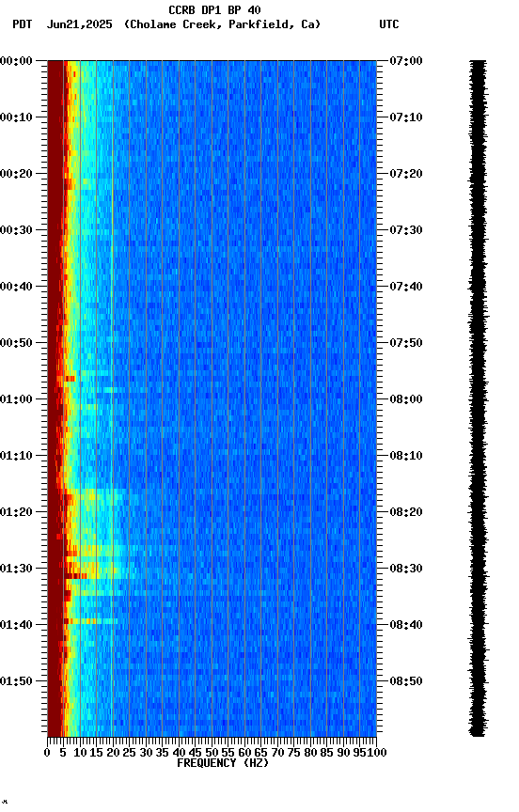Click the 00:30 PDT time label

(16, 230)
